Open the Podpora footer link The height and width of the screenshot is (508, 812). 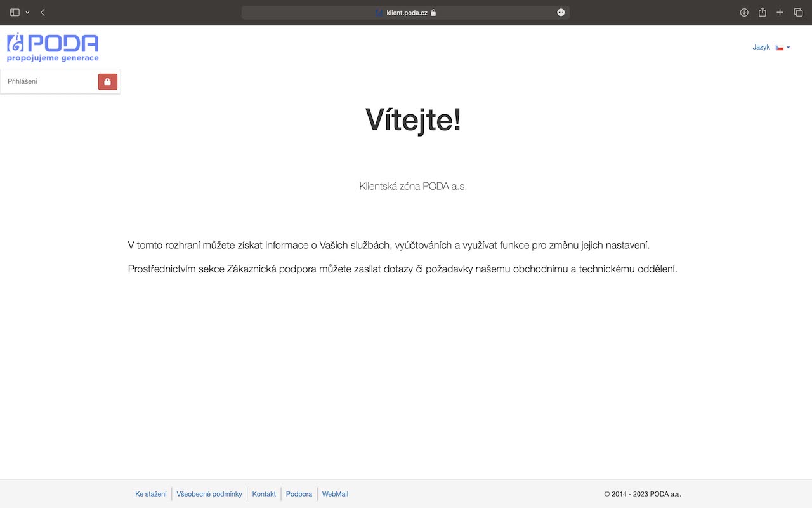[x=299, y=494]
